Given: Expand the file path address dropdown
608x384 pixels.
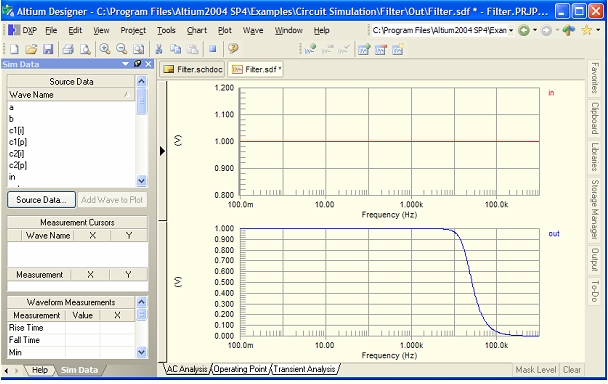Looking at the screenshot, I should (511, 30).
